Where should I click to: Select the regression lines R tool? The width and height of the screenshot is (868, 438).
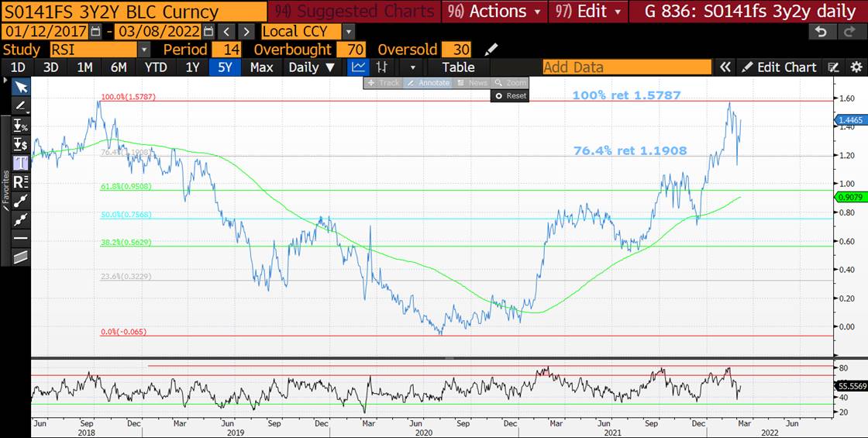[20, 181]
